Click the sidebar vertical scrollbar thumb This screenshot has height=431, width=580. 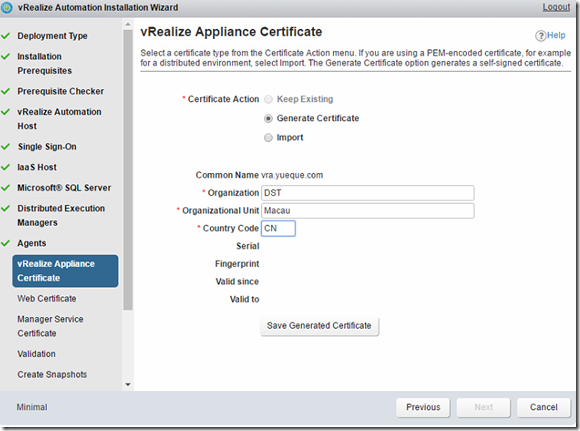pos(128,169)
